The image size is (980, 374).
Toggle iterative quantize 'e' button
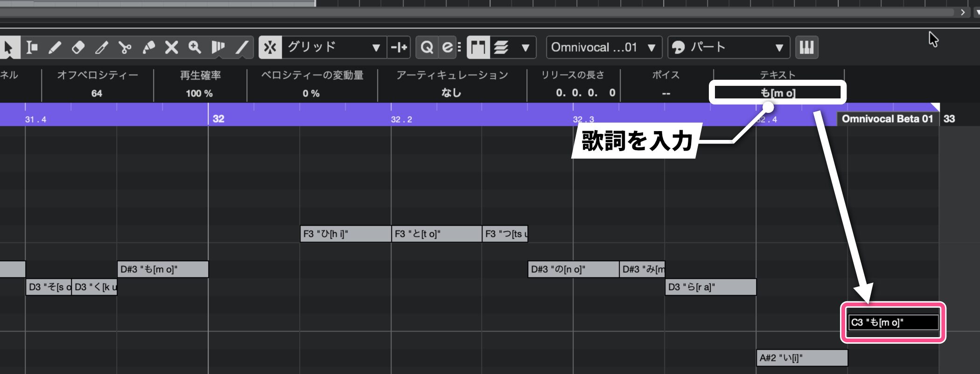(x=447, y=48)
